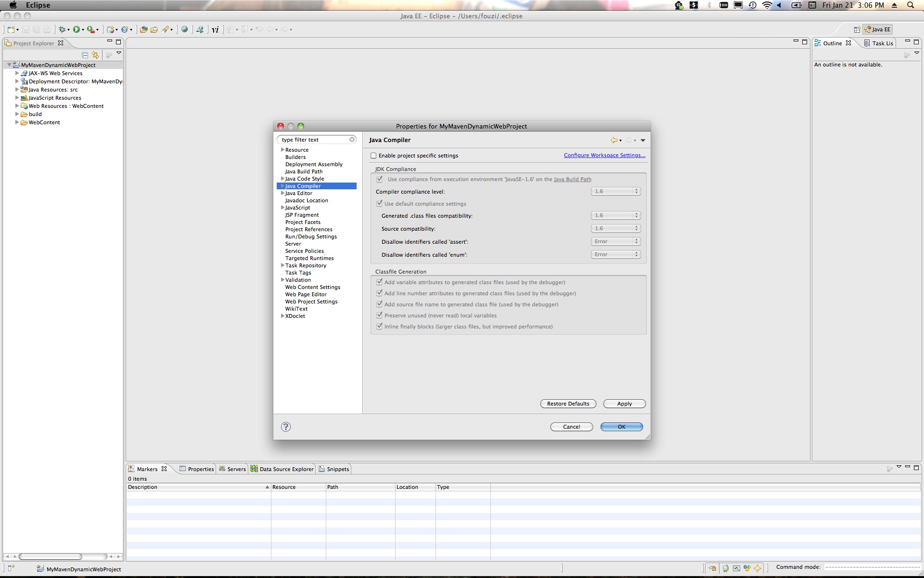Switch to the Properties tab

(x=196, y=469)
